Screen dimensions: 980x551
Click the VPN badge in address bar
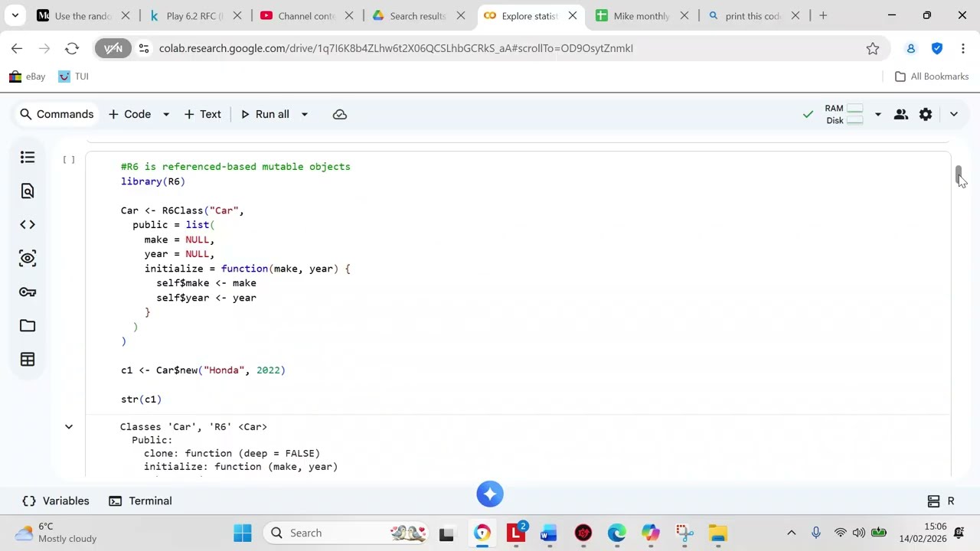(x=113, y=48)
